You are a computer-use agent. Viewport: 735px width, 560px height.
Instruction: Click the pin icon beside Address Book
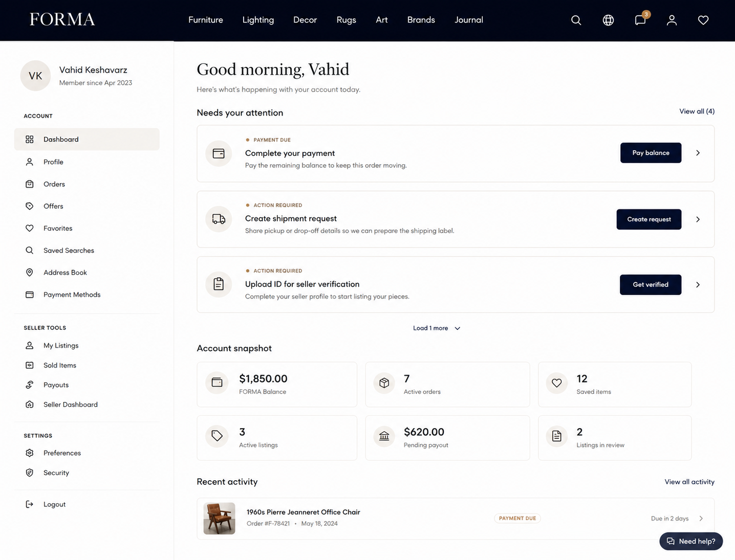(30, 273)
